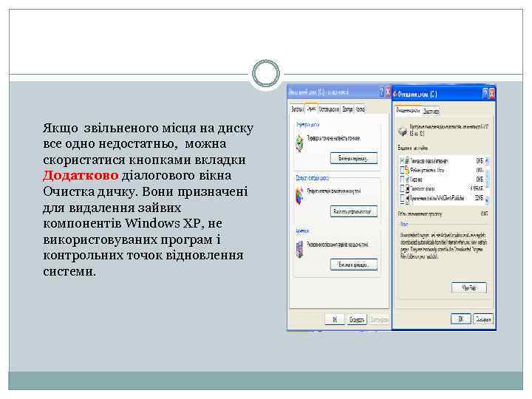Screen dimensions: 532x399
Task: Click the Properties window title bar text
Action: tap(318, 92)
